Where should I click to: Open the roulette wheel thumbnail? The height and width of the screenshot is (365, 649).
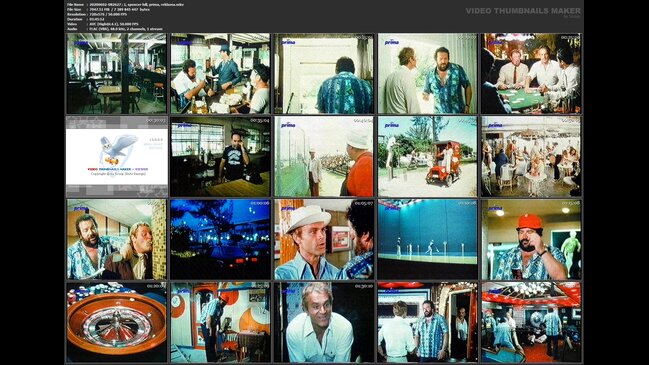coord(116,322)
